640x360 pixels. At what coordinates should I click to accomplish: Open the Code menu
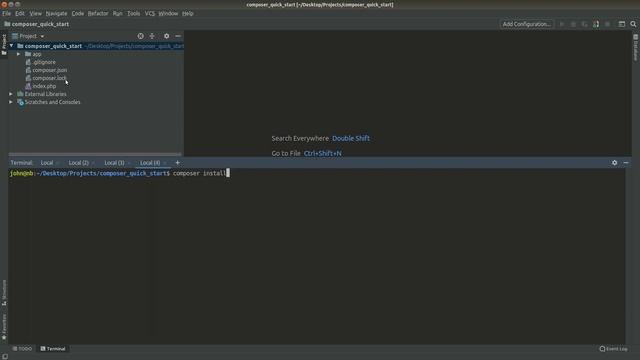78,13
